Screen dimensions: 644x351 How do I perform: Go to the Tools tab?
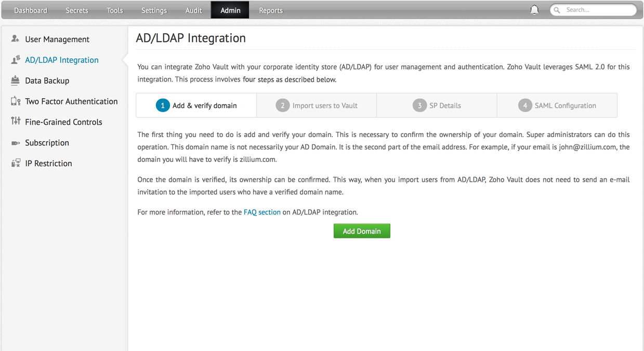115,10
